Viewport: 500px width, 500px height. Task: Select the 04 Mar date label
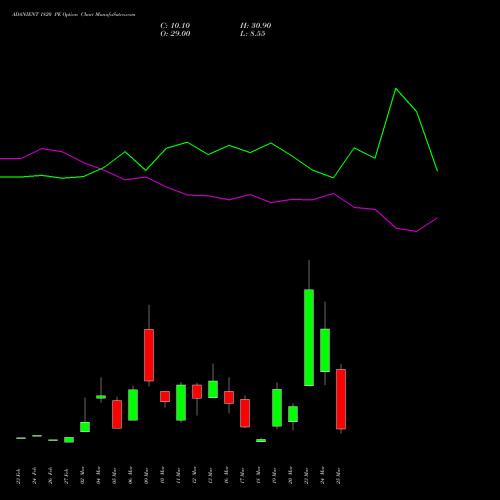98,475
